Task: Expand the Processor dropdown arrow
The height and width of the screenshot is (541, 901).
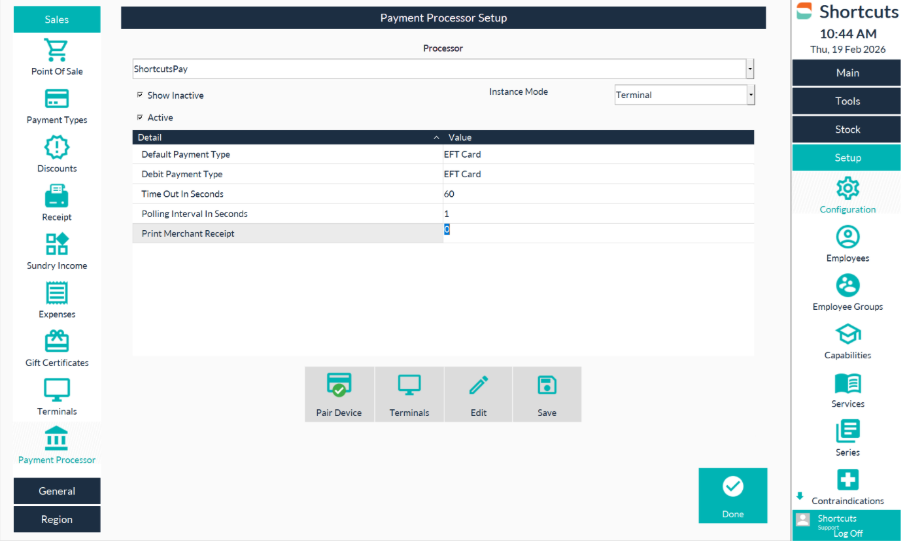Action: coord(750,69)
